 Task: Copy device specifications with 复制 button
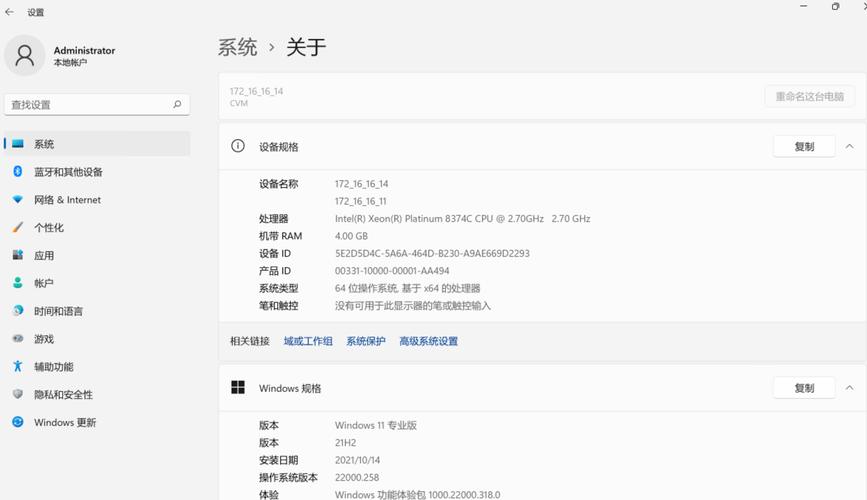(804, 147)
